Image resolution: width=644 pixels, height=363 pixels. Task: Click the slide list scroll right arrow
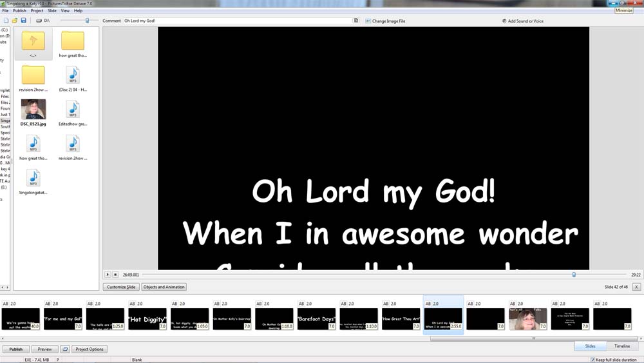pyautogui.click(x=641, y=338)
